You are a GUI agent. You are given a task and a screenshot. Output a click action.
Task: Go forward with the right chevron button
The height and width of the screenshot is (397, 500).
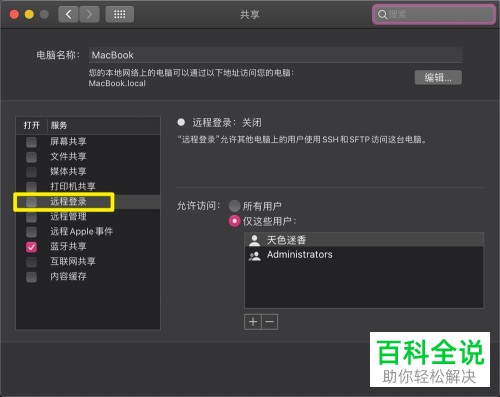tap(89, 14)
